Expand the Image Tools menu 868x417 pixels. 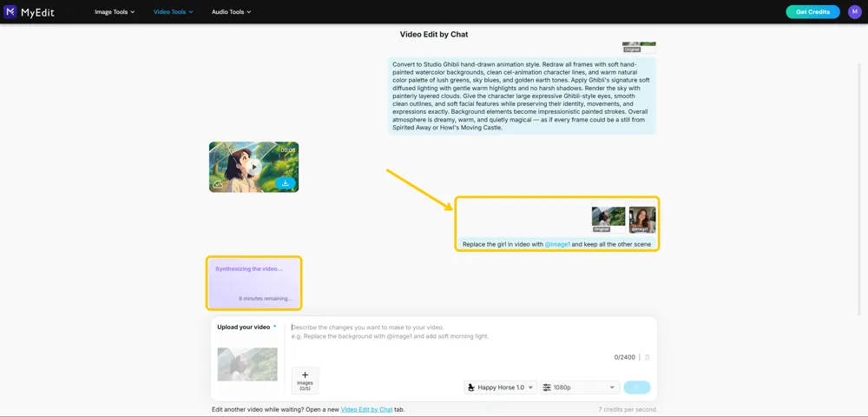115,11
